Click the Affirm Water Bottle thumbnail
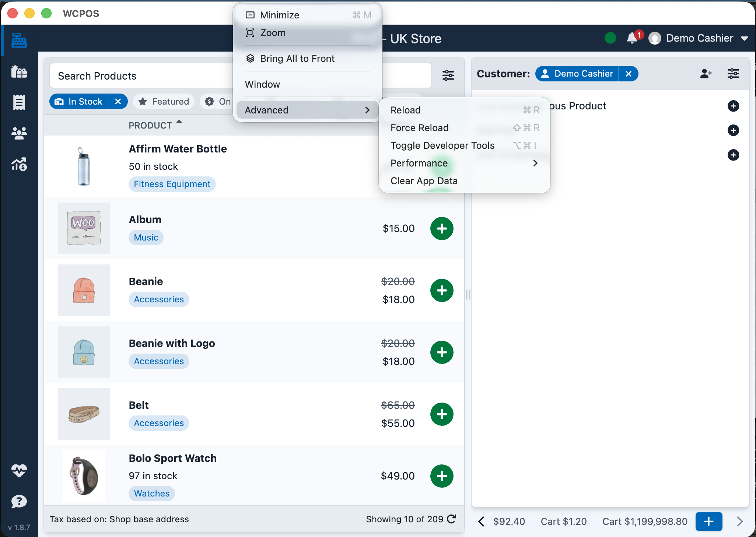The width and height of the screenshot is (756, 537). (x=84, y=166)
